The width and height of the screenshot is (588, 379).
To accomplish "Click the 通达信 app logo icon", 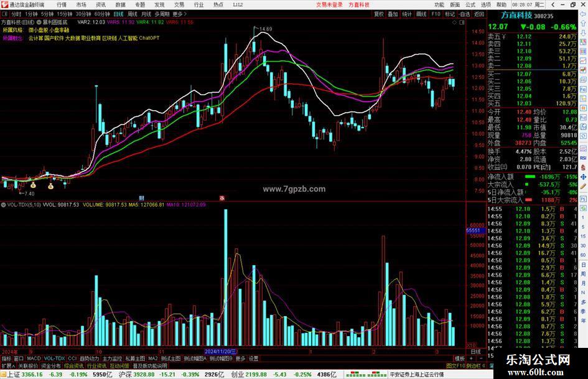I will 4,4.
